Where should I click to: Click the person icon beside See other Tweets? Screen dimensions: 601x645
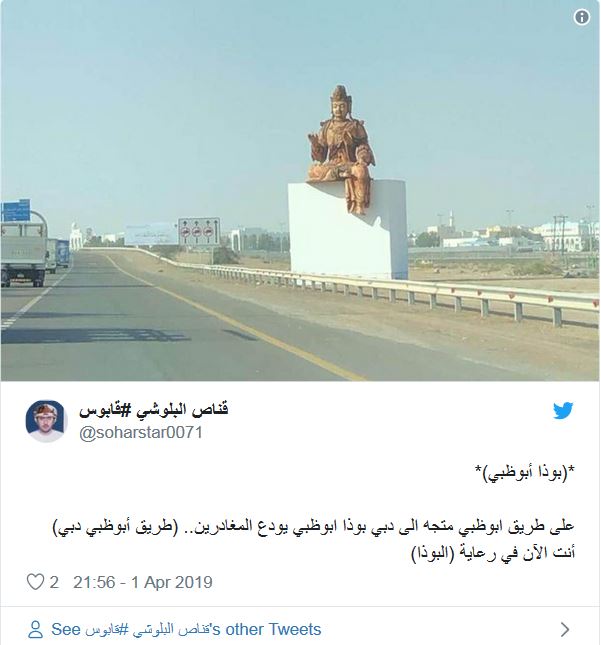35,629
